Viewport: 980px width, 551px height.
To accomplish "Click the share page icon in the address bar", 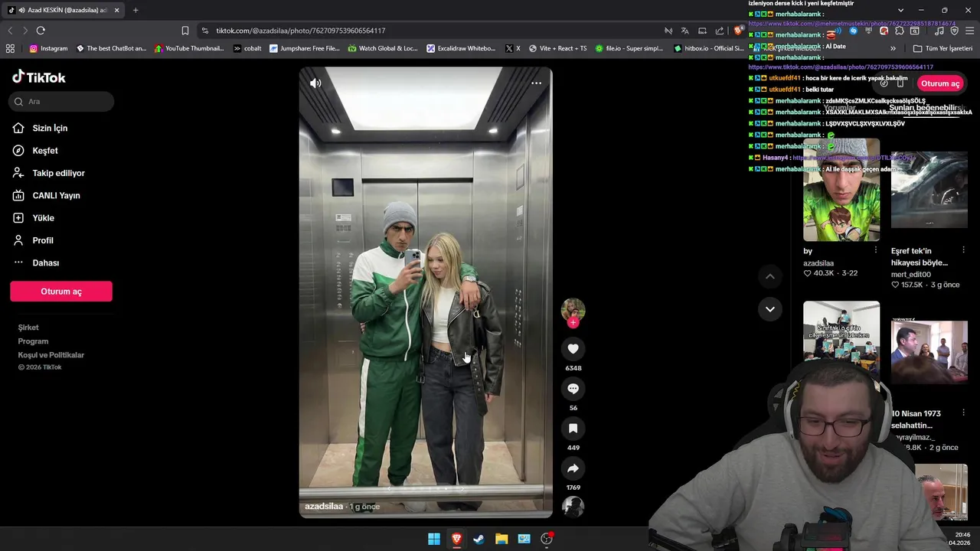I will [719, 31].
